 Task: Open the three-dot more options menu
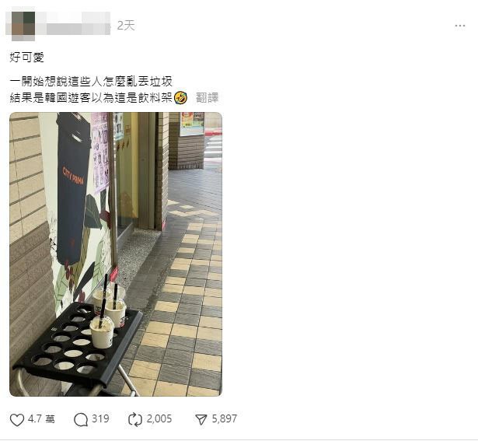459,26
